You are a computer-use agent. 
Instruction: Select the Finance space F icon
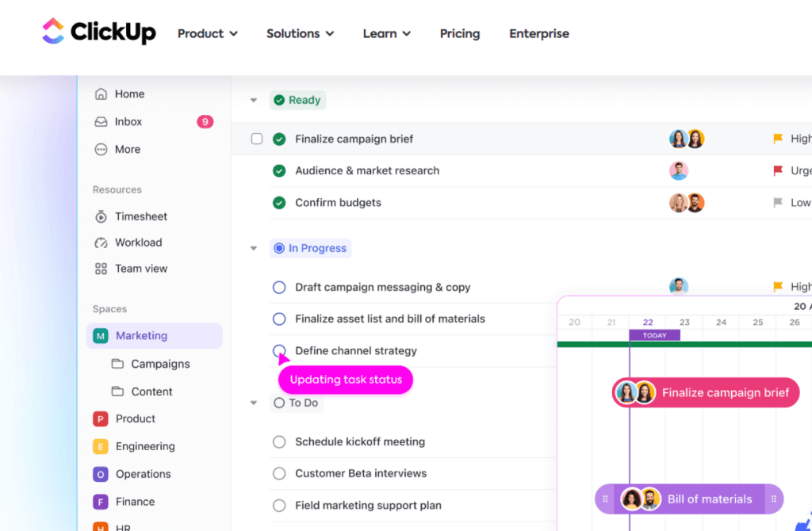pyautogui.click(x=101, y=502)
